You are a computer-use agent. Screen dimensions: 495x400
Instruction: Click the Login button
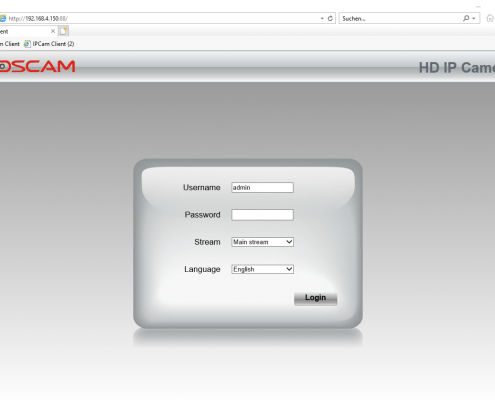[315, 298]
